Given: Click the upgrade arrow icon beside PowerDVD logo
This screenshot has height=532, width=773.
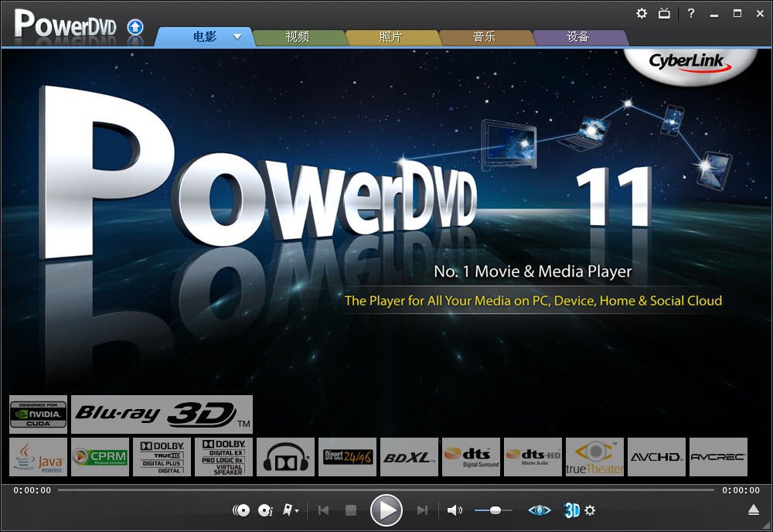Looking at the screenshot, I should 135,27.
